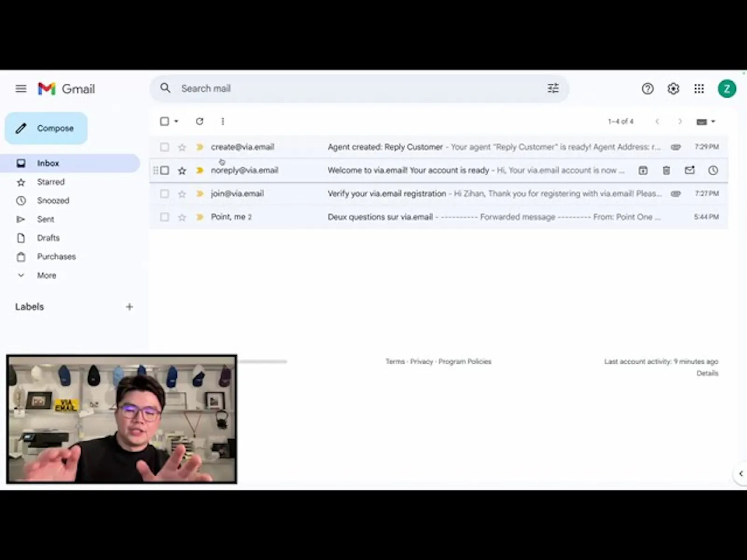Star the join@via.email message
The image size is (747, 560).
(x=182, y=194)
